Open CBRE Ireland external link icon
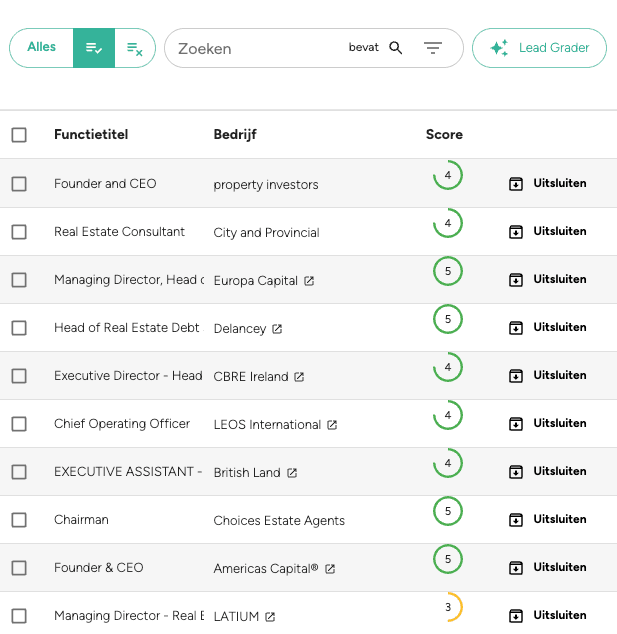Screen dimensions: 617x634 (x=299, y=377)
